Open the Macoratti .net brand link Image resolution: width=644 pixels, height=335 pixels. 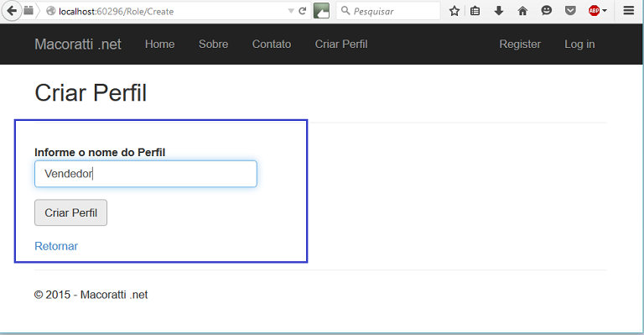78,44
